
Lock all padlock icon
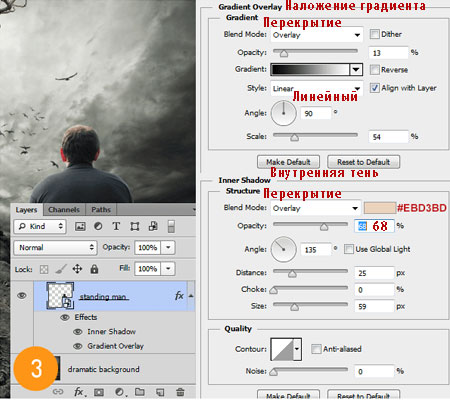click(x=94, y=269)
